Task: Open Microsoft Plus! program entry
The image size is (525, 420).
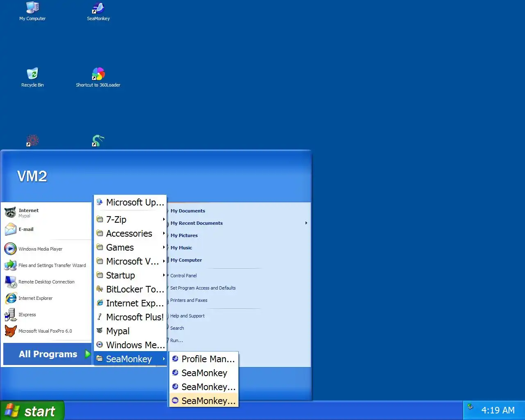Action: tap(130, 317)
